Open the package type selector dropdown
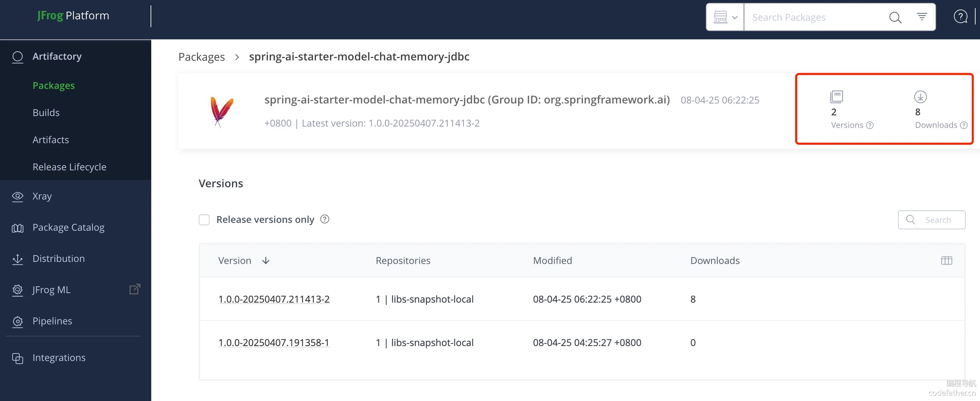The width and height of the screenshot is (980, 401). 725,17
